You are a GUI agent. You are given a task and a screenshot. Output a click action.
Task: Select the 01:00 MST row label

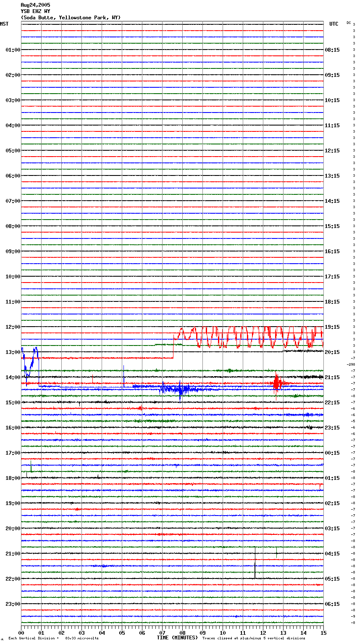click(13, 50)
